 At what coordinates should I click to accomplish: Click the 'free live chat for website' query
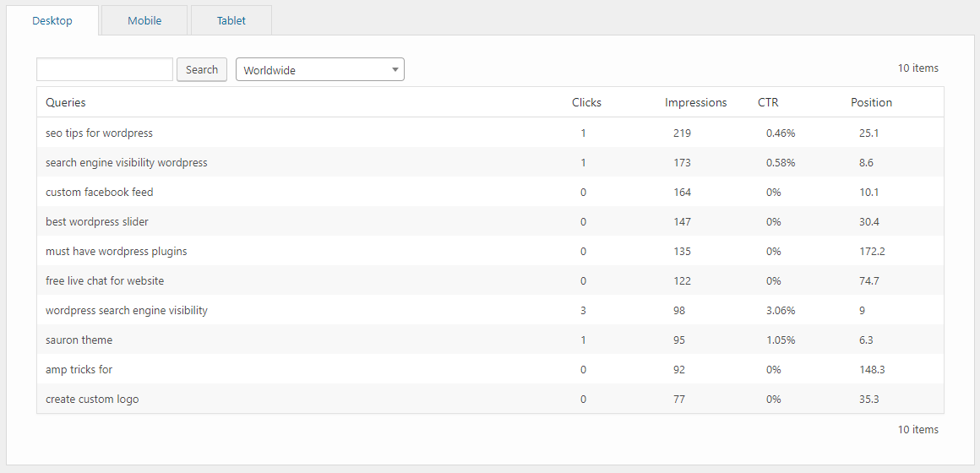point(105,280)
